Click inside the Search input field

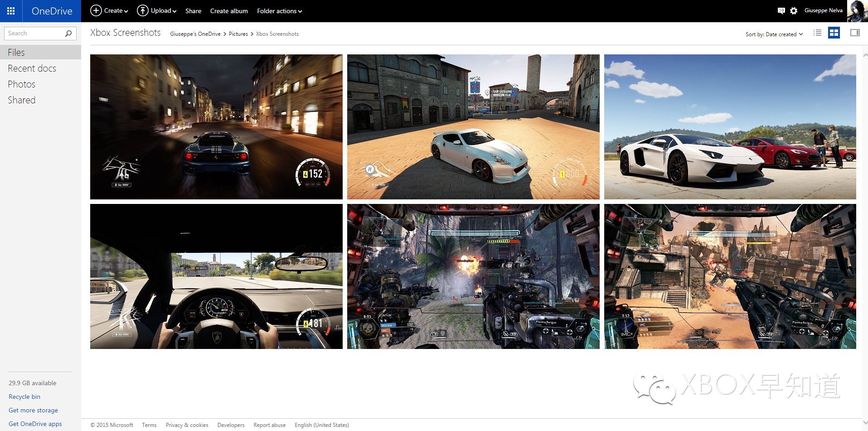pos(35,33)
